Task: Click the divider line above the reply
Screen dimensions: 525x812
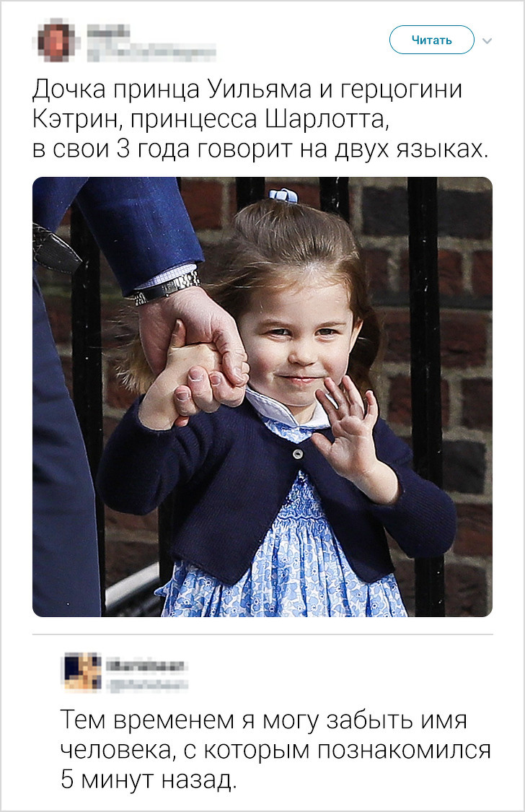Action: click(x=262, y=634)
